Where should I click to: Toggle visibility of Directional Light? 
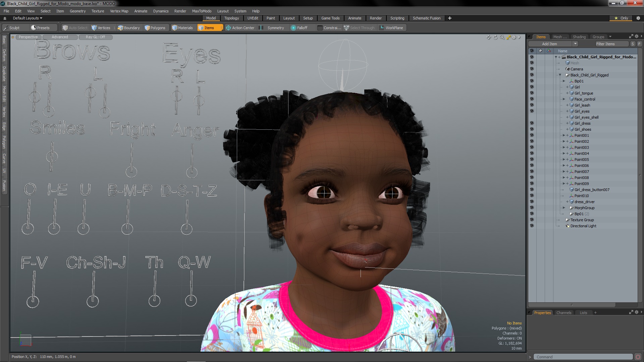pyautogui.click(x=532, y=226)
